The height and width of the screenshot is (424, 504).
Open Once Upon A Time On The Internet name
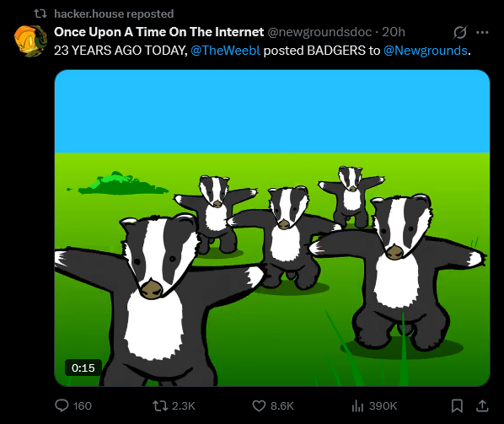[158, 32]
